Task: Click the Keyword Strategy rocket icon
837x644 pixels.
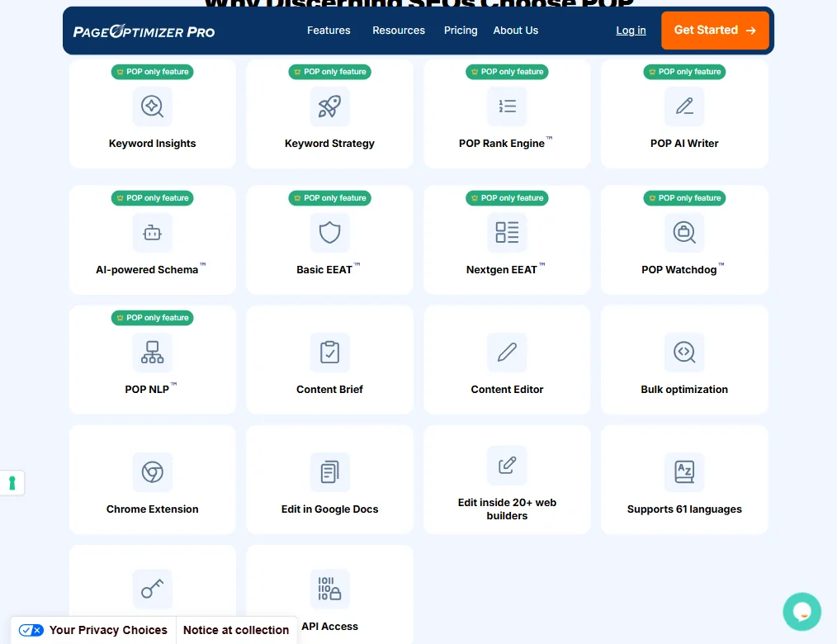Action: coord(329,107)
